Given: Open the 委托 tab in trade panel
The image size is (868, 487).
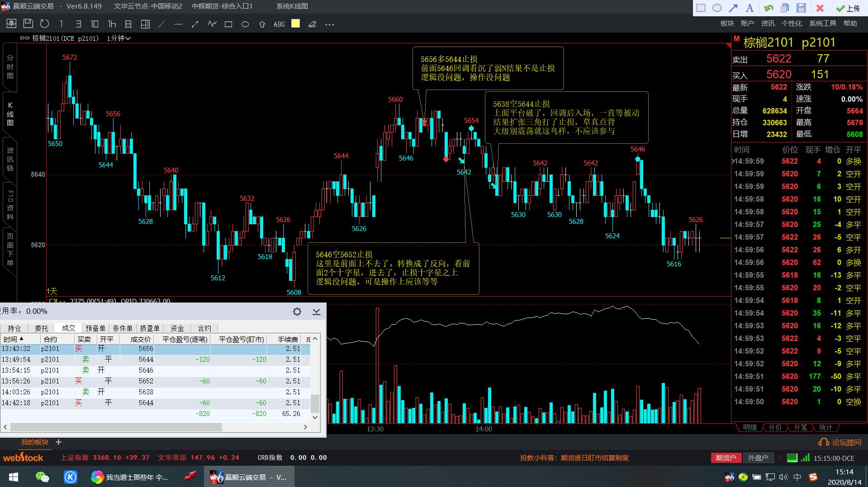Looking at the screenshot, I should (x=41, y=328).
